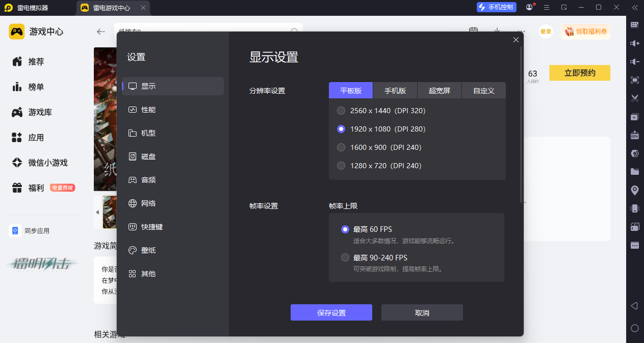Select 最高 90-240 FPS option
The width and height of the screenshot is (644, 343).
click(374, 258)
